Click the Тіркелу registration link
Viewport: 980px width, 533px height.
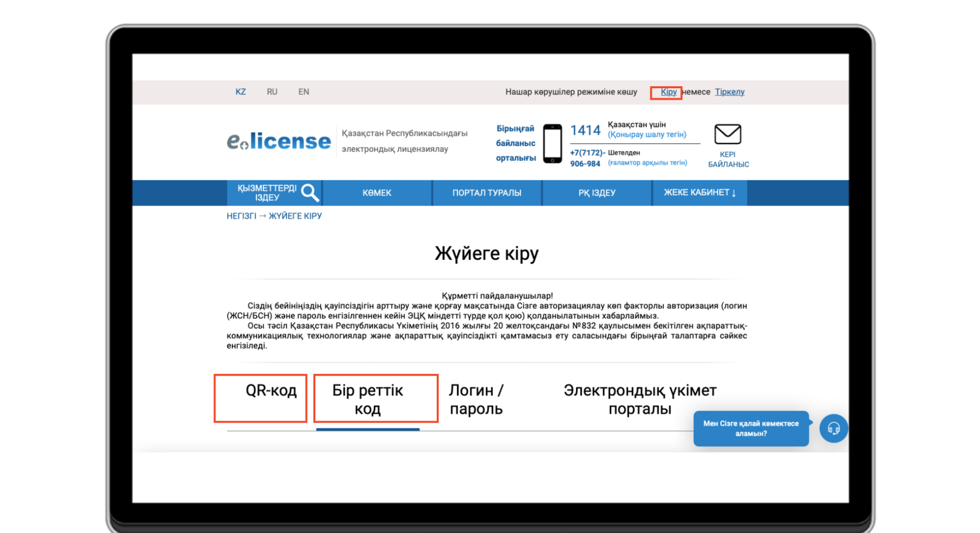(x=729, y=92)
